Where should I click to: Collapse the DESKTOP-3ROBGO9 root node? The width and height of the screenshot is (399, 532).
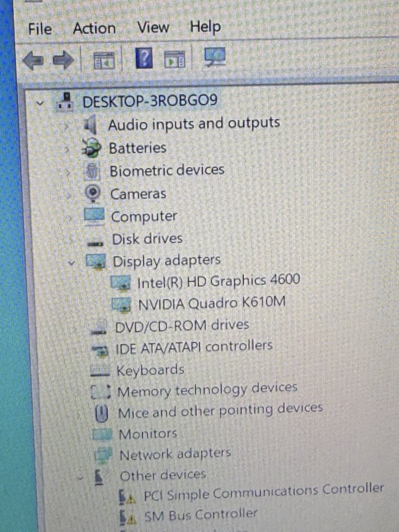[40, 103]
